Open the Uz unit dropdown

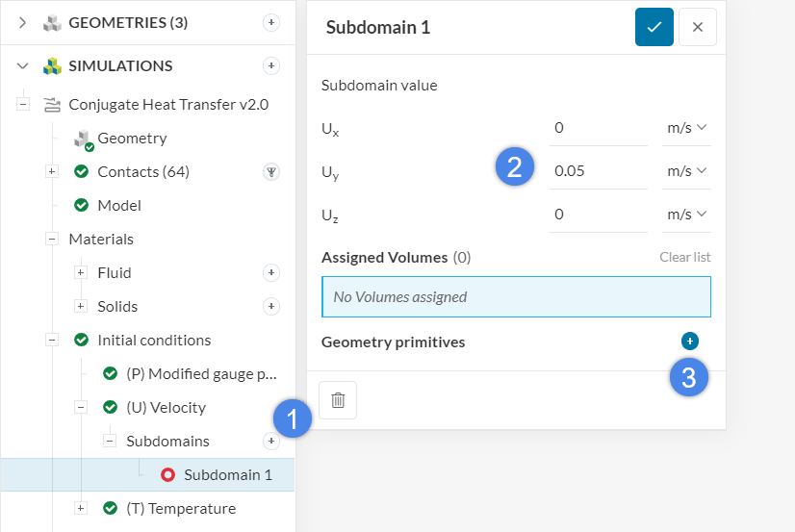coord(687,214)
